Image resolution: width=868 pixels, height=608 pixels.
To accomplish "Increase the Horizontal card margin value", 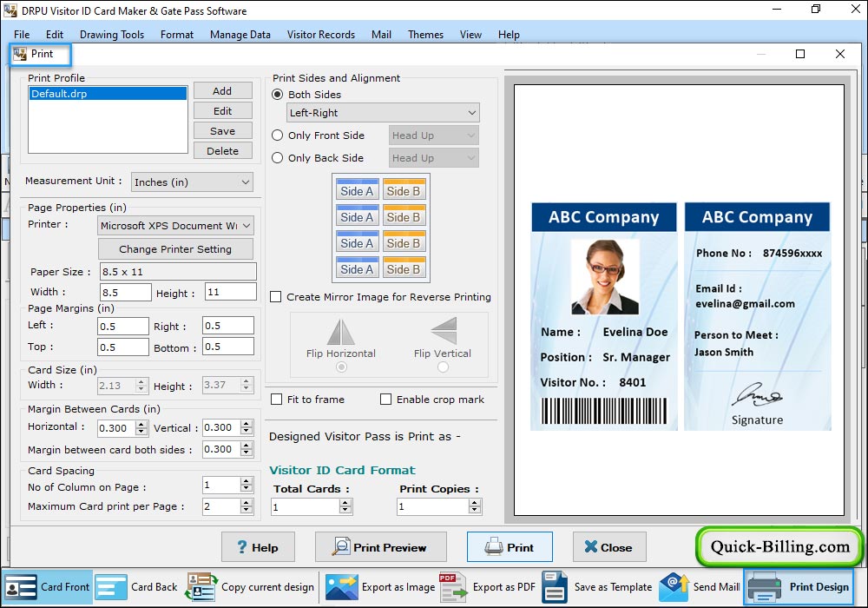I will (141, 424).
